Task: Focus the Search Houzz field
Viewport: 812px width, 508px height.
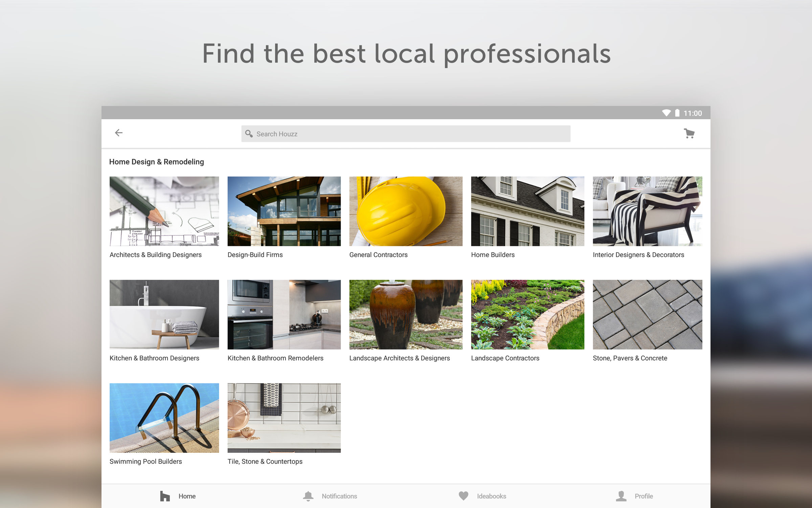Action: pyautogui.click(x=406, y=134)
